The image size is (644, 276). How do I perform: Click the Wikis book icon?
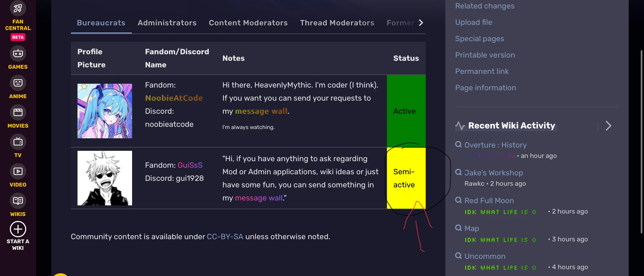pos(18,201)
